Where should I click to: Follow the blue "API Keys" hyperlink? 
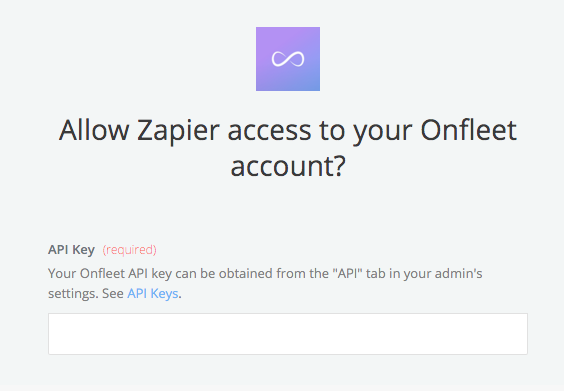[153, 294]
